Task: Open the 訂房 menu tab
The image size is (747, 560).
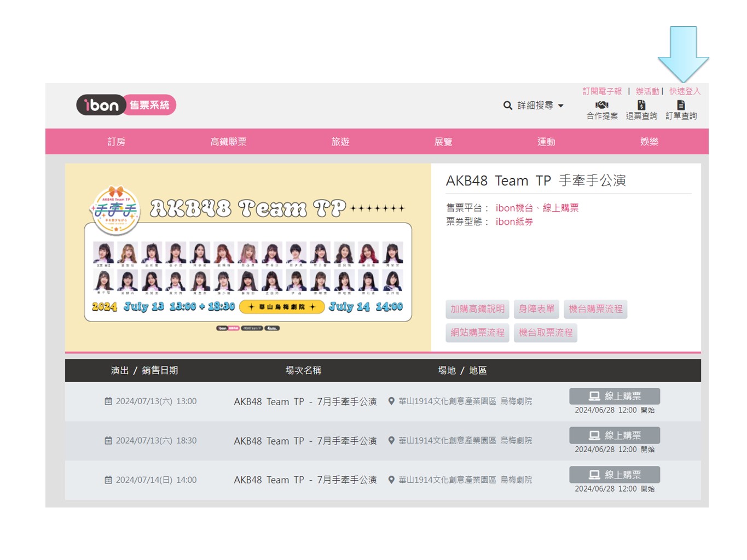Action: (x=116, y=142)
